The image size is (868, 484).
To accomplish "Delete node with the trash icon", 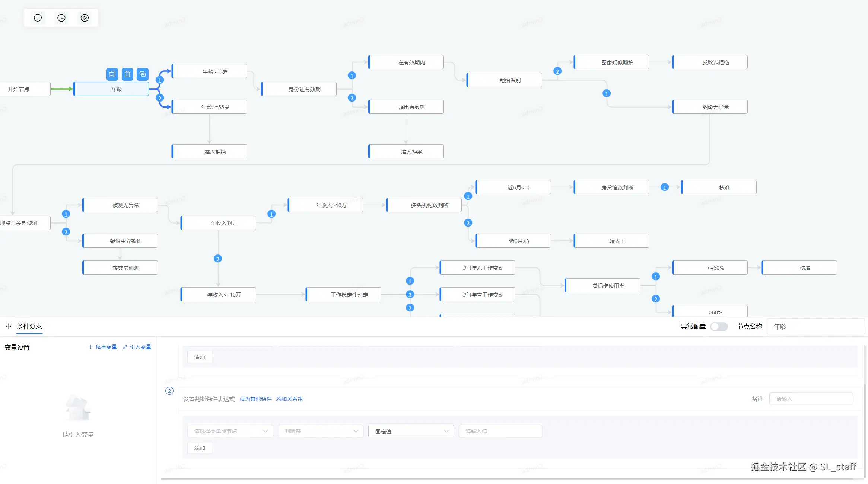I will [127, 74].
